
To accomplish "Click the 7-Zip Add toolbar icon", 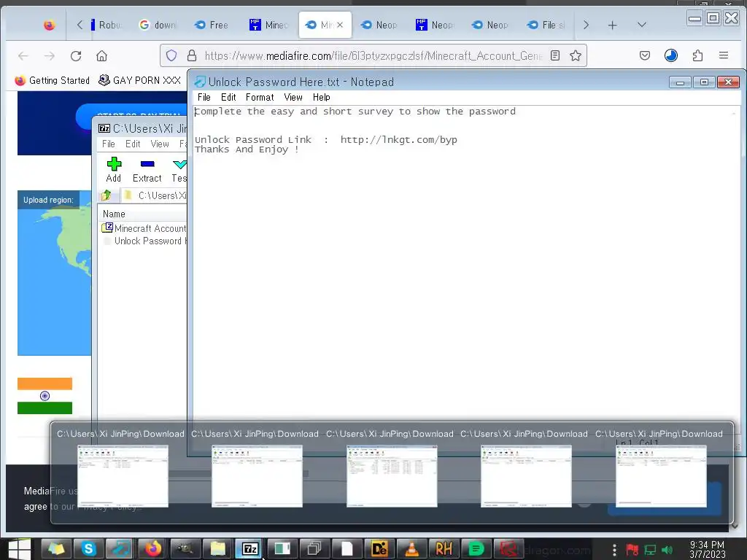I will point(114,164).
